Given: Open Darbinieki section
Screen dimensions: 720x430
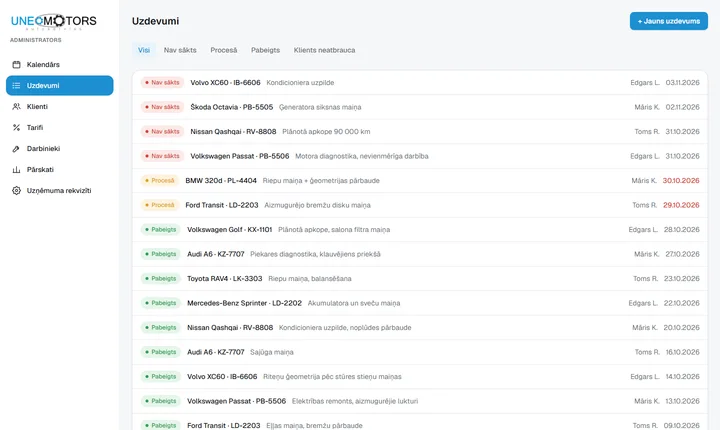Looking at the screenshot, I should click(60, 149).
